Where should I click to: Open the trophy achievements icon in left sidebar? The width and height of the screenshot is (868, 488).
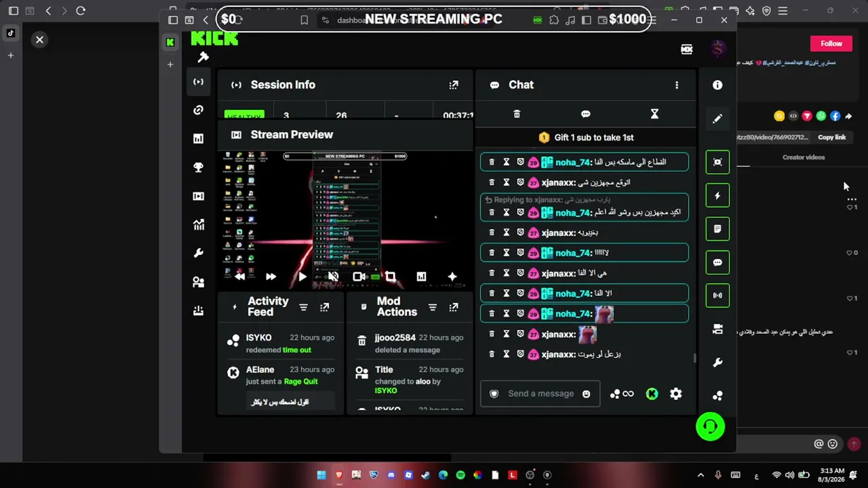tap(198, 167)
